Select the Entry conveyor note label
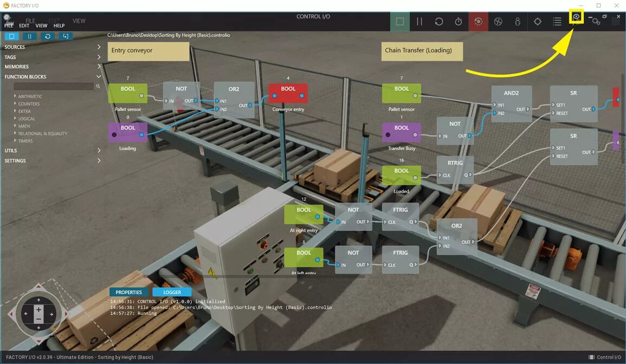The height and width of the screenshot is (364, 626). (x=149, y=51)
